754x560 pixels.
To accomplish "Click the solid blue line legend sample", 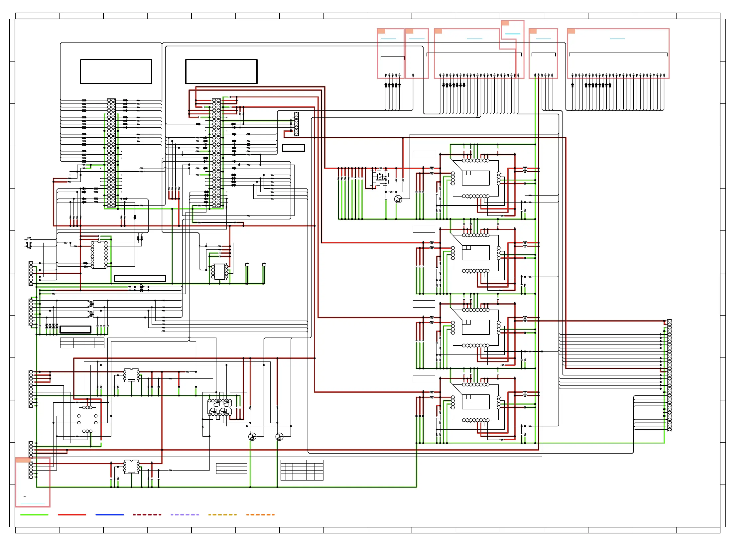I will (109, 514).
